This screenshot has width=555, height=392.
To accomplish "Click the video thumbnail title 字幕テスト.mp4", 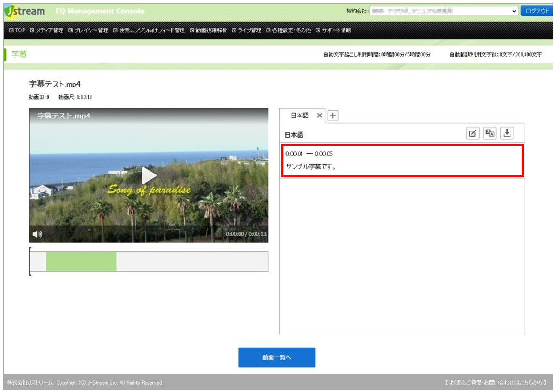I will point(64,116).
